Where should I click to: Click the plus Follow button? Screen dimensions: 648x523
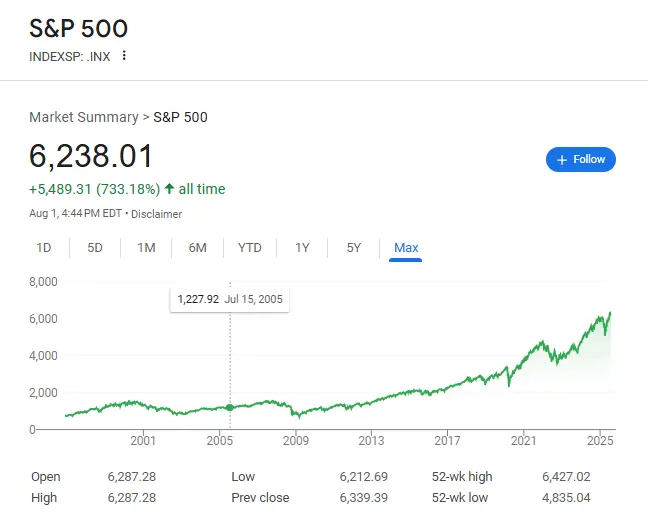581,159
